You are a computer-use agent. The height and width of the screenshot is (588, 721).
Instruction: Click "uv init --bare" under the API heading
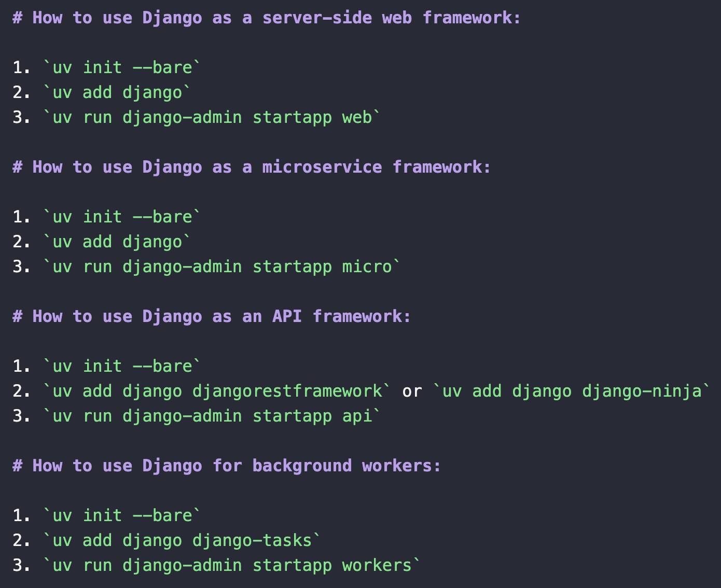click(x=122, y=366)
